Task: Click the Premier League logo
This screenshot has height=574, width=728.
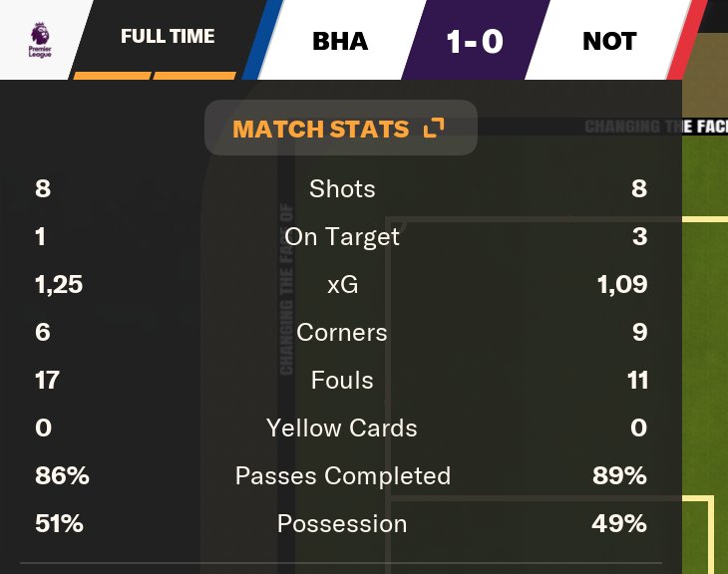Action: 42,40
